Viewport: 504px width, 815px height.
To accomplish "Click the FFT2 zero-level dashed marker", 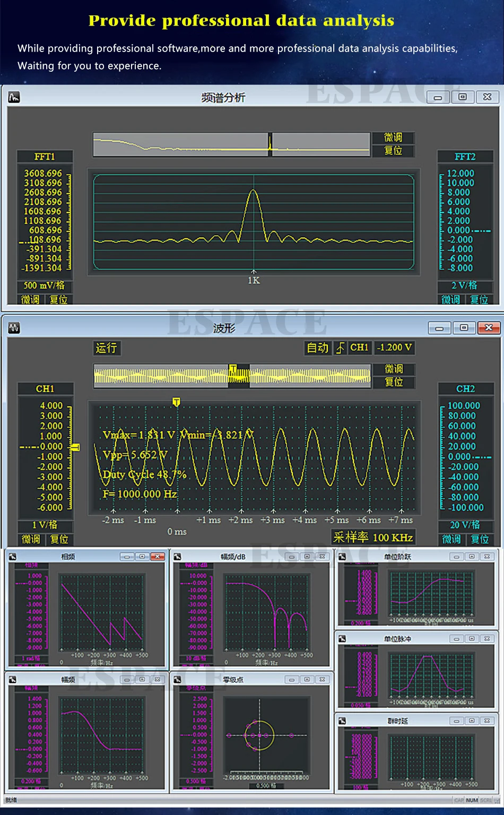I will 481,231.
